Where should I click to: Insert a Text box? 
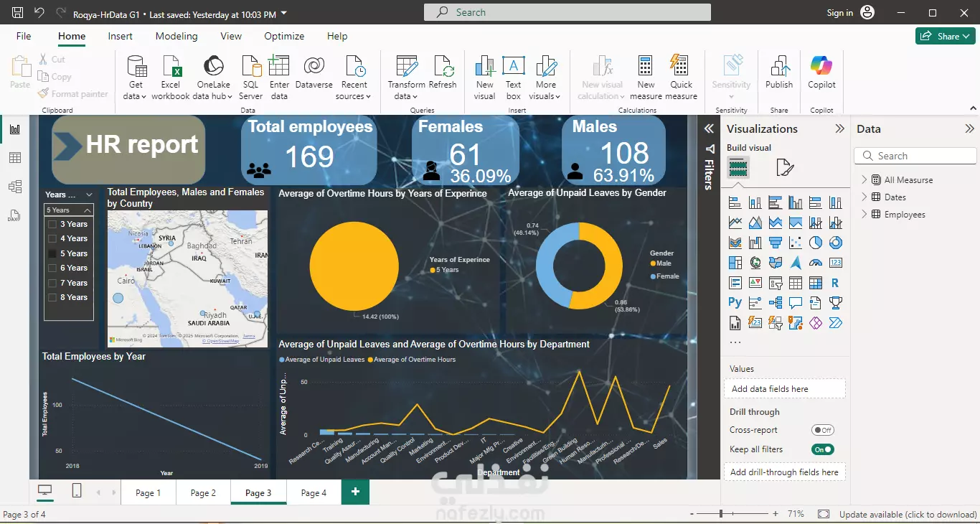(513, 78)
